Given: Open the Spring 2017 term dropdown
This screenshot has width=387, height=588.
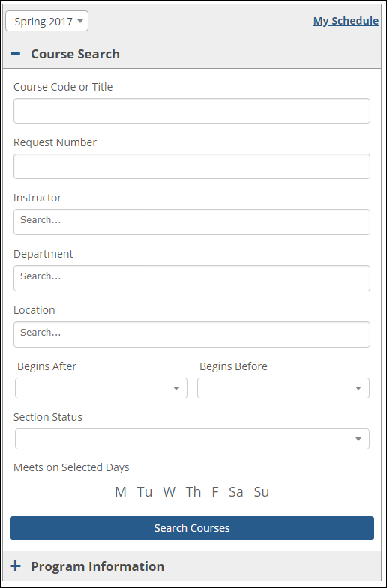Looking at the screenshot, I should click(47, 21).
